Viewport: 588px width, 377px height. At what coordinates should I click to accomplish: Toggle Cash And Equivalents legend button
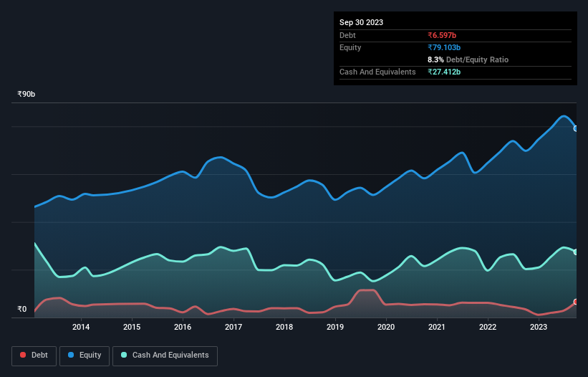click(165, 355)
